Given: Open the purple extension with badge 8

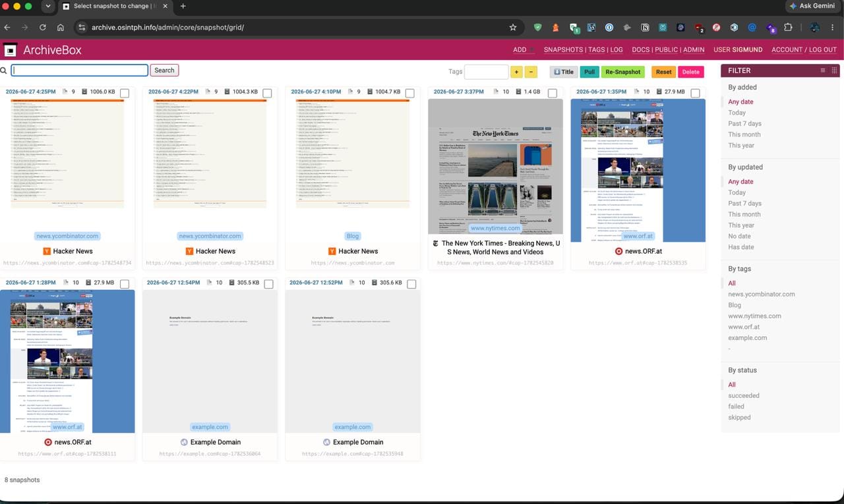Looking at the screenshot, I should click(x=771, y=28).
